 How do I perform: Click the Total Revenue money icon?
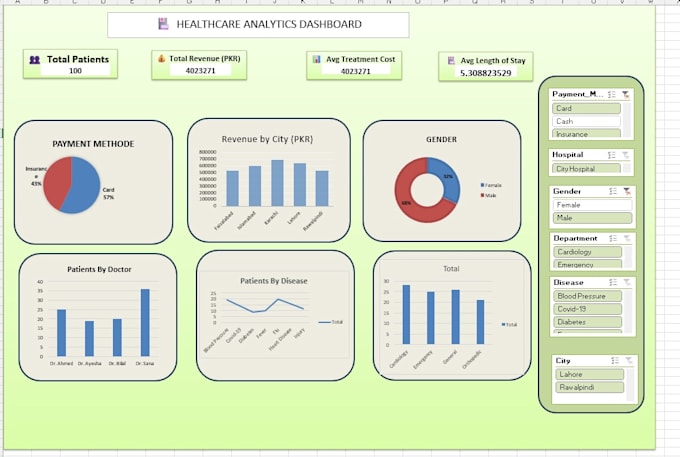click(x=161, y=59)
